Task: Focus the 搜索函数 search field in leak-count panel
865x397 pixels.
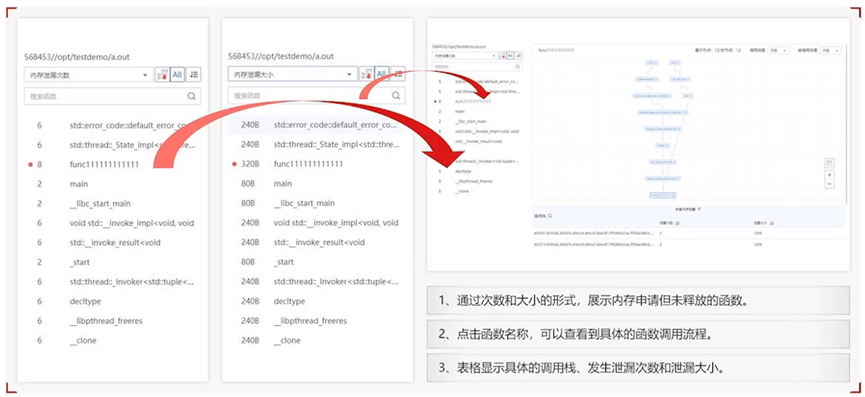Action: click(113, 96)
